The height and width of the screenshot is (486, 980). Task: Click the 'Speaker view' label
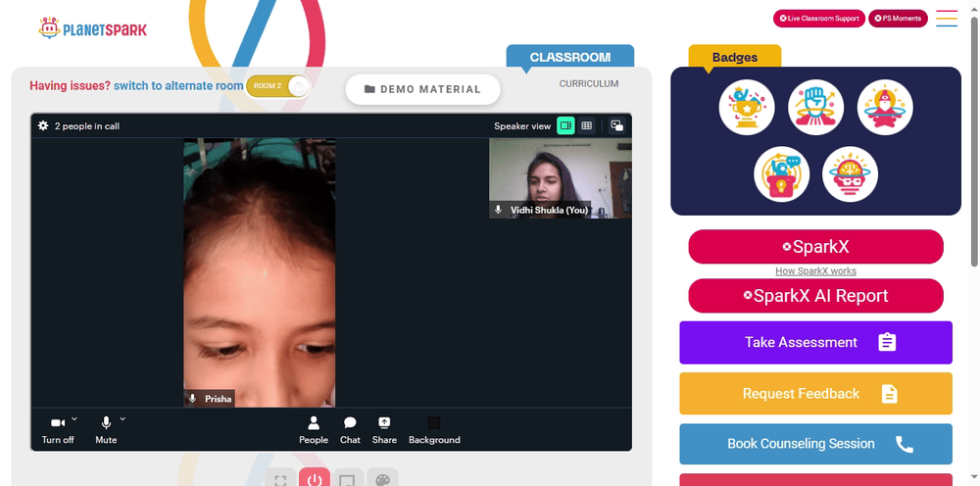(522, 126)
